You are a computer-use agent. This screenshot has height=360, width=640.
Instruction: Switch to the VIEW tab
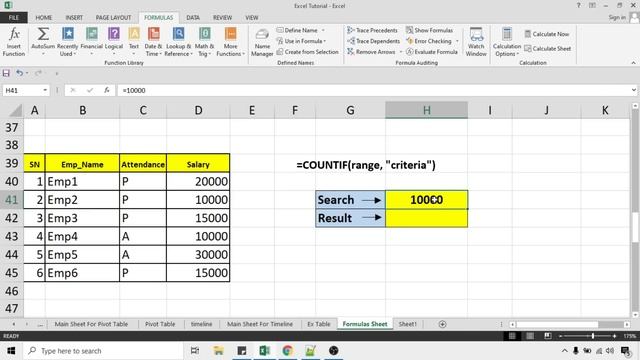(252, 18)
